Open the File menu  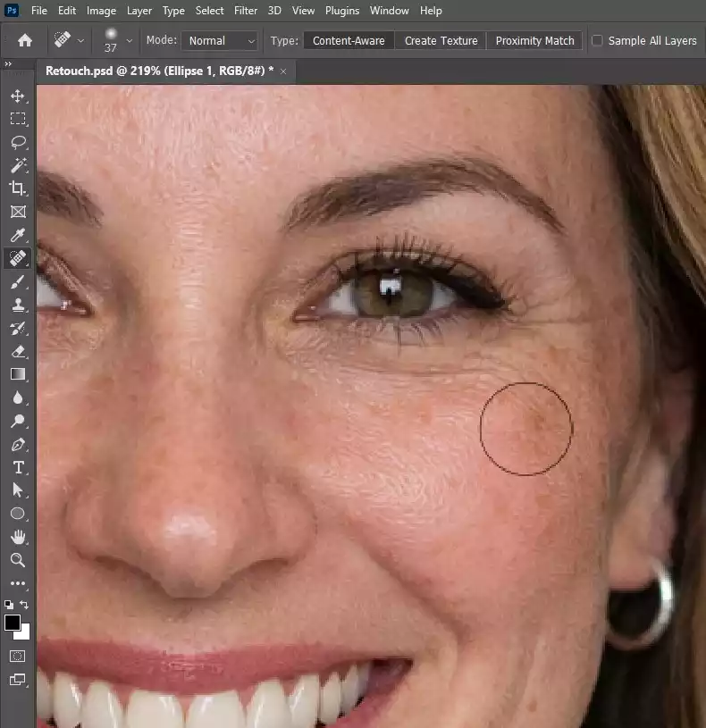tap(39, 11)
